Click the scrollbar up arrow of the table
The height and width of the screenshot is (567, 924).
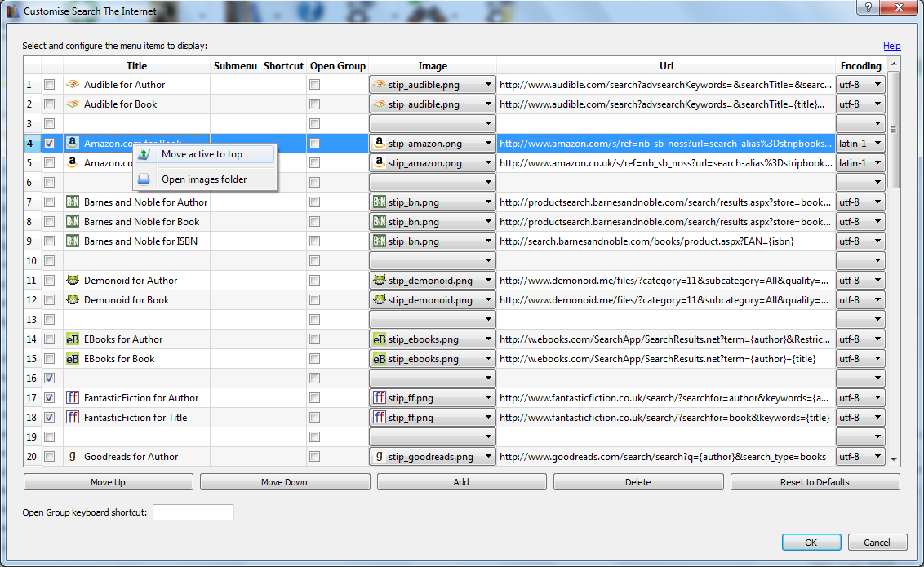click(x=893, y=64)
